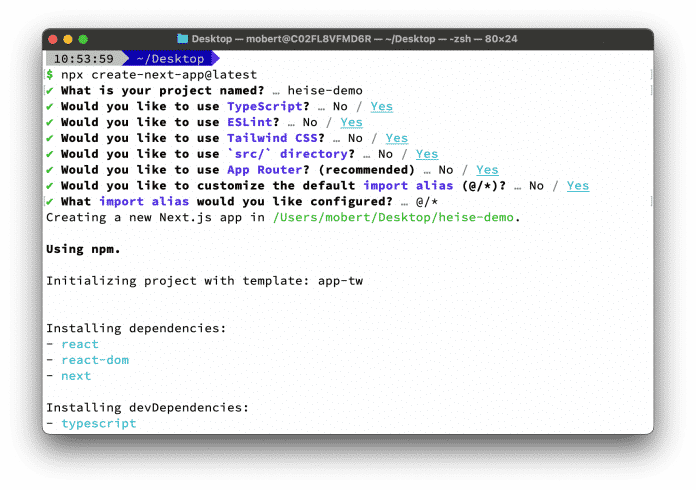Click the green '$' prompt symbol
The image size is (696, 490).
point(50,75)
